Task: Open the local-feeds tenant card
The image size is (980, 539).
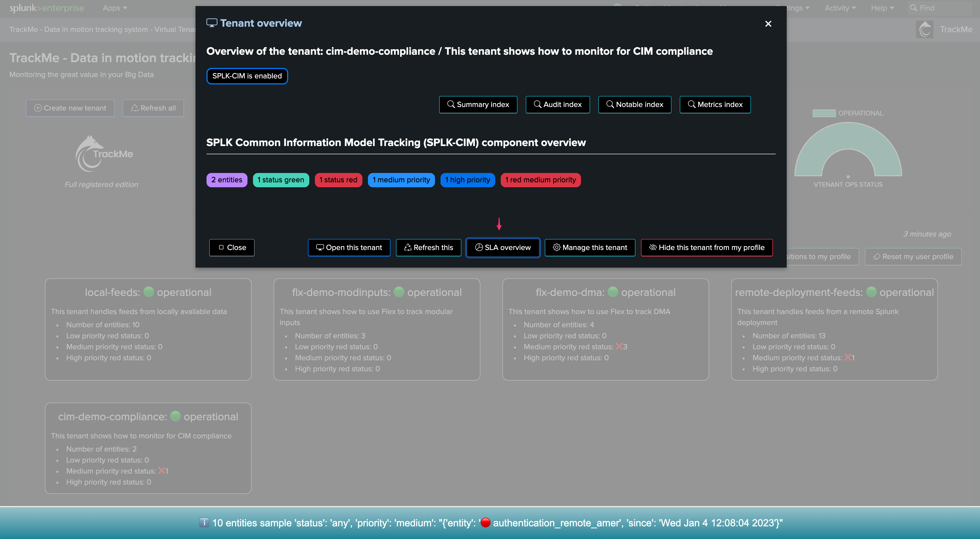Action: tap(148, 329)
